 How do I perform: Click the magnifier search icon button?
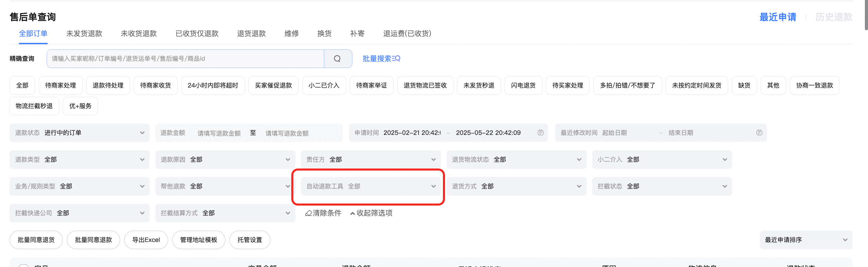(x=338, y=59)
